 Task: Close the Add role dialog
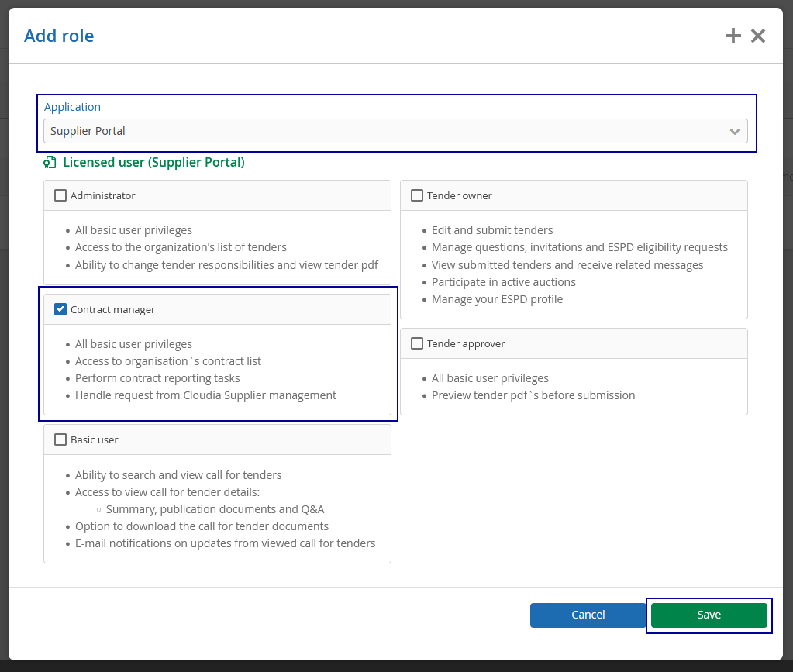click(x=757, y=36)
